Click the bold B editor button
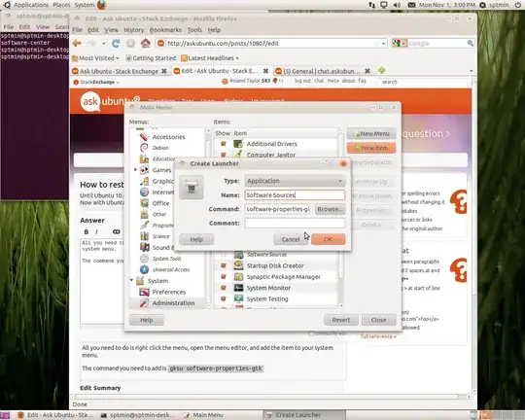The image size is (525, 420). coord(87,231)
